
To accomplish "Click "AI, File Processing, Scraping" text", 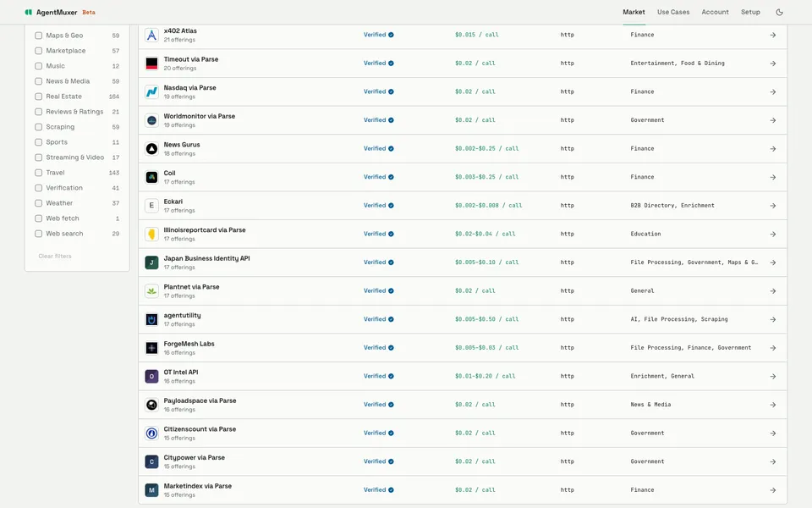I will [x=679, y=319].
